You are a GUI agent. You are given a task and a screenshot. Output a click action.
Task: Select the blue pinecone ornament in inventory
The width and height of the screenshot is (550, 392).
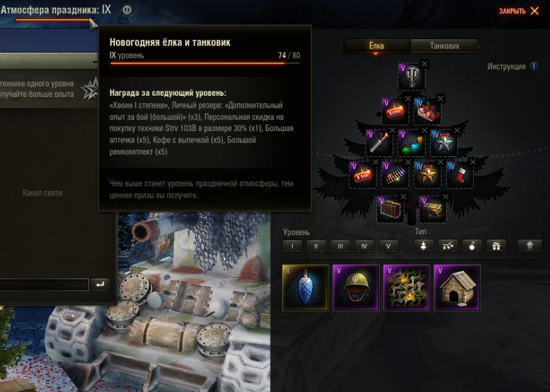tap(305, 288)
